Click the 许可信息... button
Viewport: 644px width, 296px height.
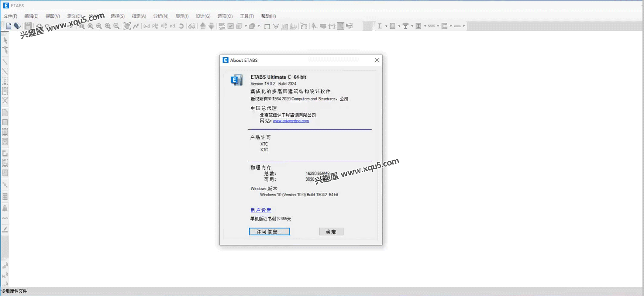[x=269, y=232]
